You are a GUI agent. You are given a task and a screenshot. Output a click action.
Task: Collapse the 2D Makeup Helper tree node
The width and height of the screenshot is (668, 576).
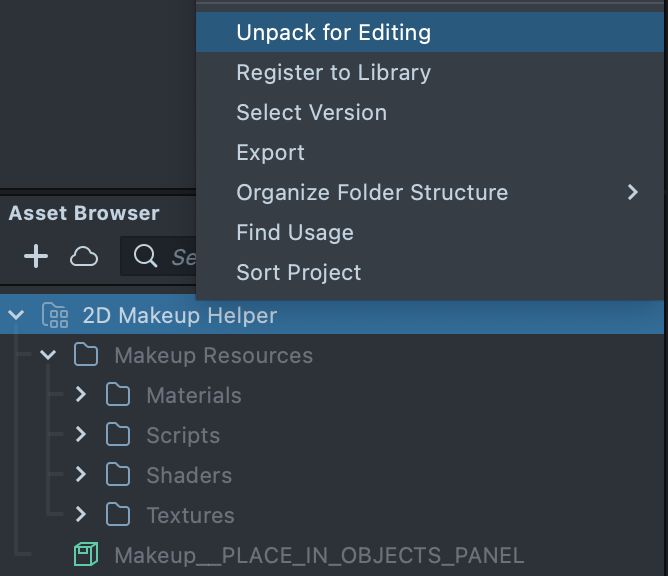[16, 316]
